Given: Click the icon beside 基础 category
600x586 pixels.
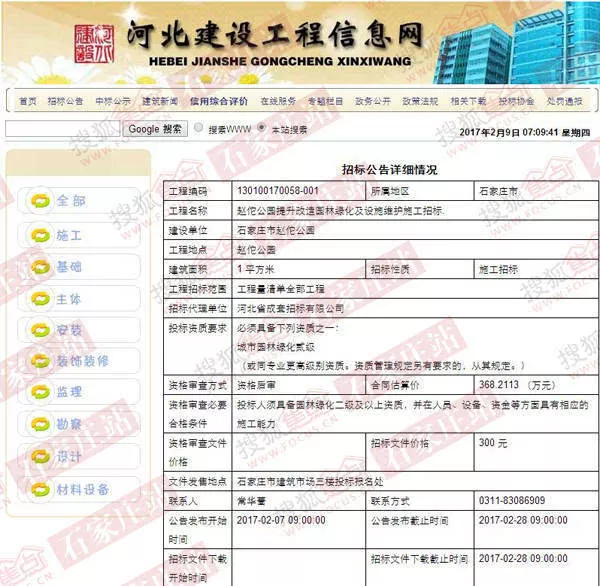Looking at the screenshot, I should 41,267.
